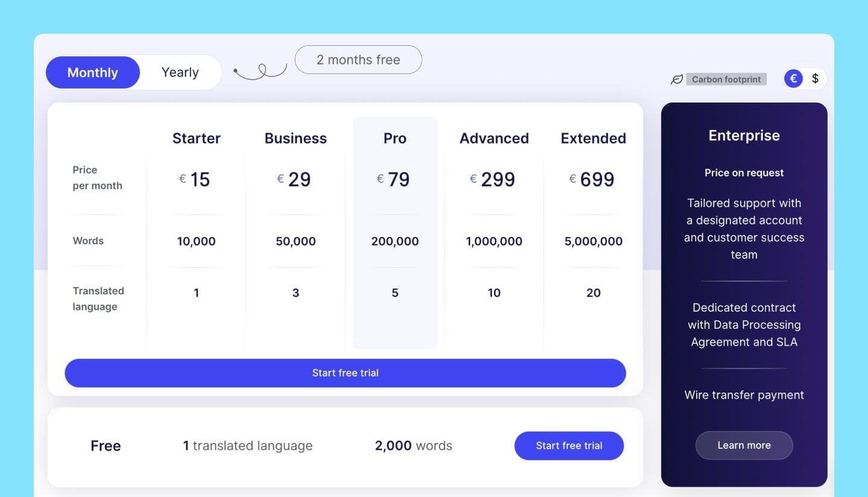Click Price on request in Enterprise card

tap(744, 173)
